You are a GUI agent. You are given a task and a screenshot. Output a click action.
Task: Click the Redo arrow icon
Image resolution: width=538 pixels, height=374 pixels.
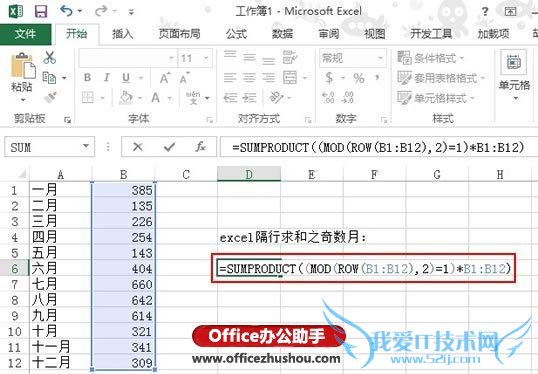click(102, 11)
